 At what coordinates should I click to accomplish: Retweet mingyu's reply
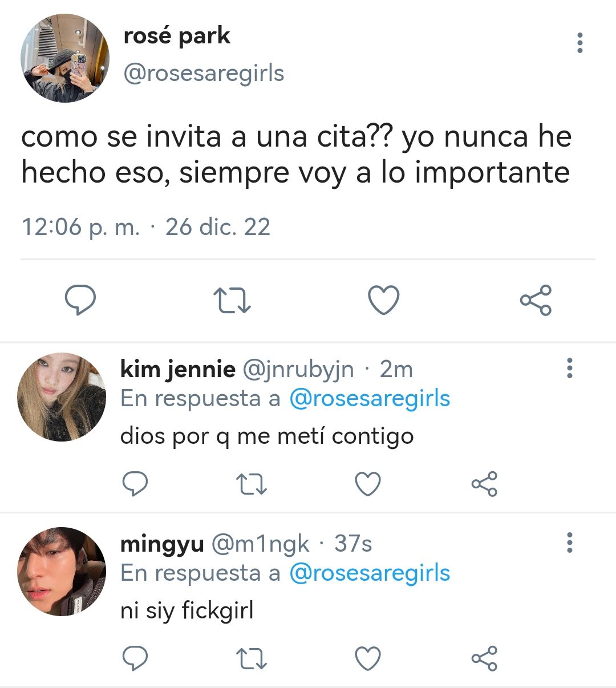pyautogui.click(x=251, y=659)
